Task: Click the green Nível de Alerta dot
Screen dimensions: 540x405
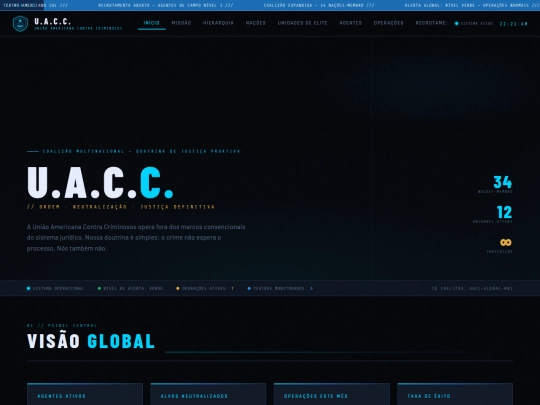Action: click(x=99, y=288)
